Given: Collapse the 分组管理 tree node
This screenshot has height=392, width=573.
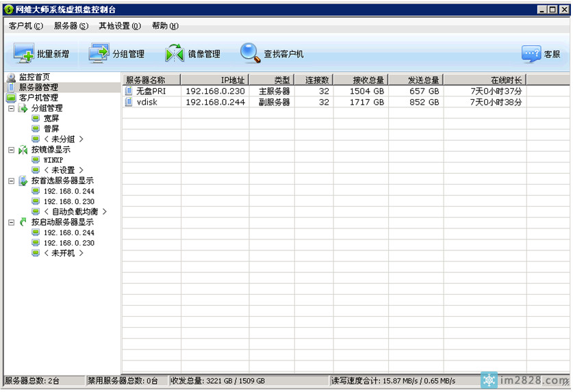Looking at the screenshot, I should 11,108.
